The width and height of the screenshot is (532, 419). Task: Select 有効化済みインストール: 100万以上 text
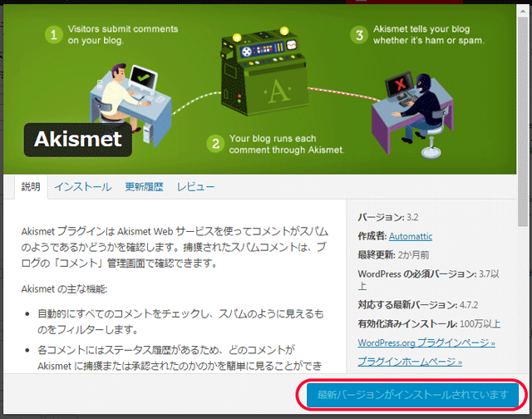[x=429, y=324]
